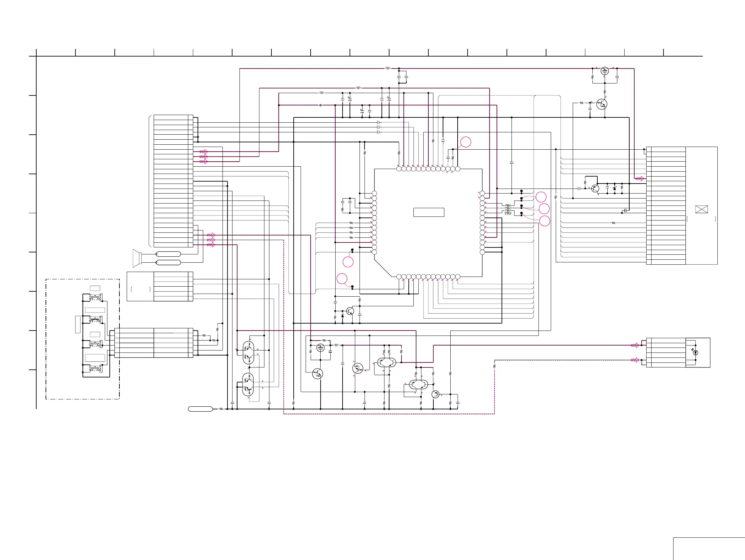Click the upper oval dual-transistor package
The width and height of the screenshot is (745, 560).
[x=248, y=352]
